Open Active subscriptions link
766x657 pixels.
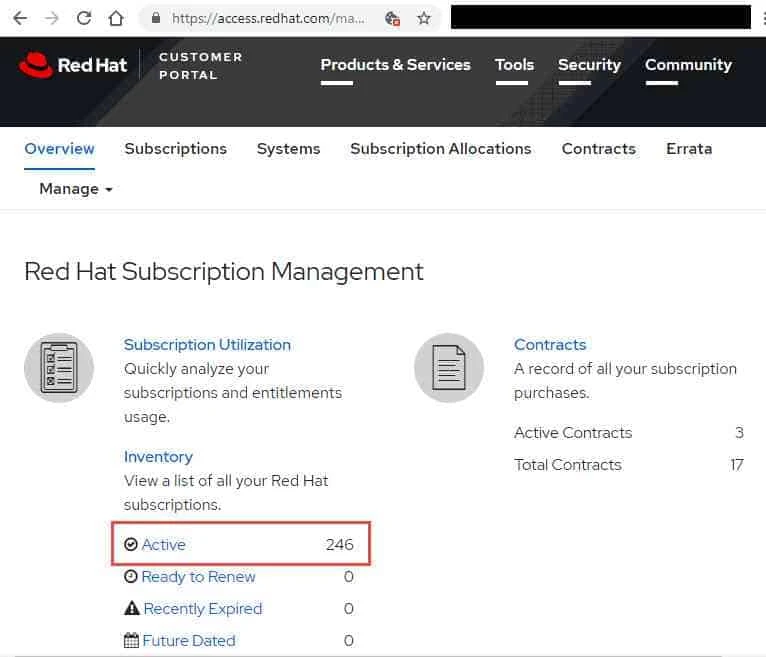tap(164, 544)
